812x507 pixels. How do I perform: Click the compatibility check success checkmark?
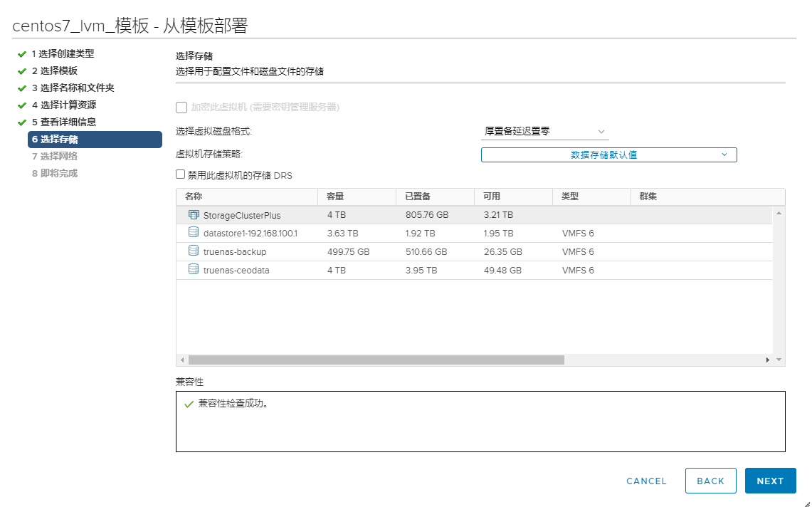pos(189,404)
